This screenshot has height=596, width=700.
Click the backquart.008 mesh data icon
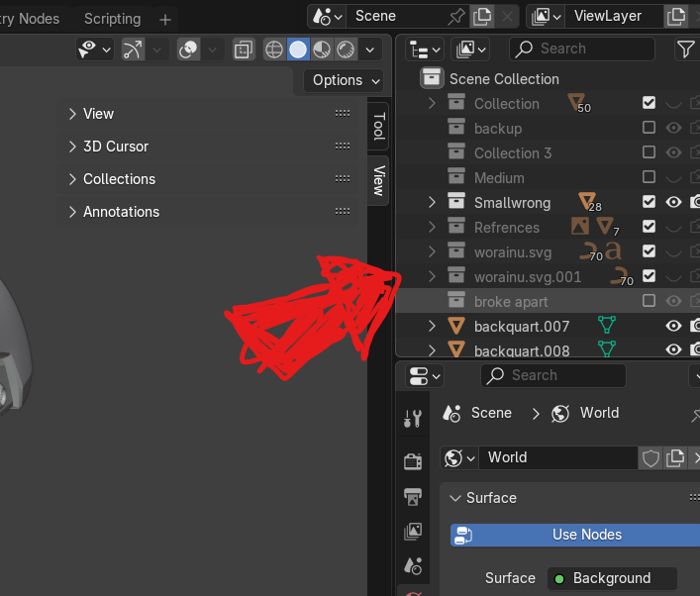coord(607,348)
